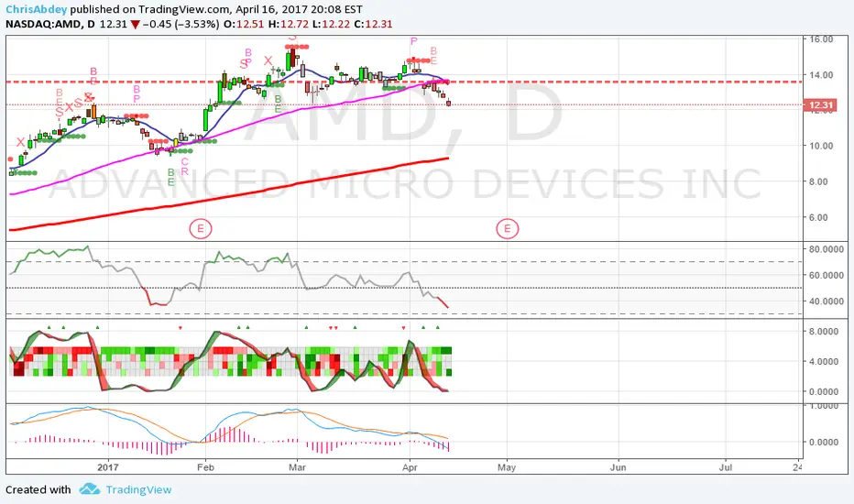Click the H:12.72 high price value

[288, 24]
